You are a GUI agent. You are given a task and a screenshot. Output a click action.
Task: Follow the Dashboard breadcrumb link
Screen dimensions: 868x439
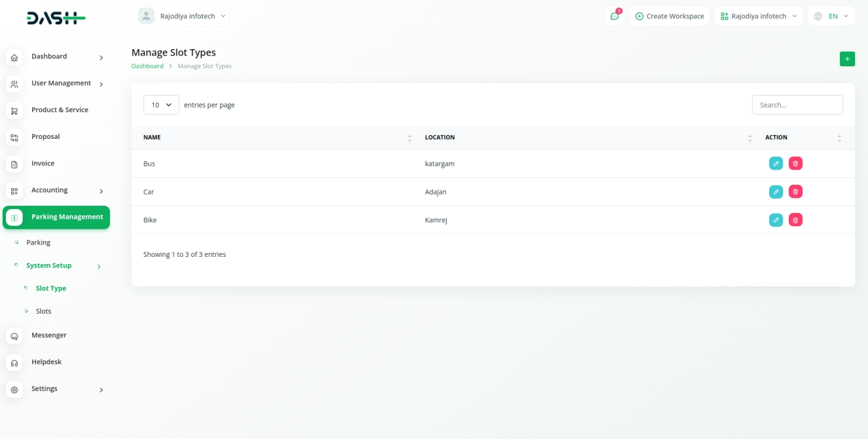[x=147, y=66]
